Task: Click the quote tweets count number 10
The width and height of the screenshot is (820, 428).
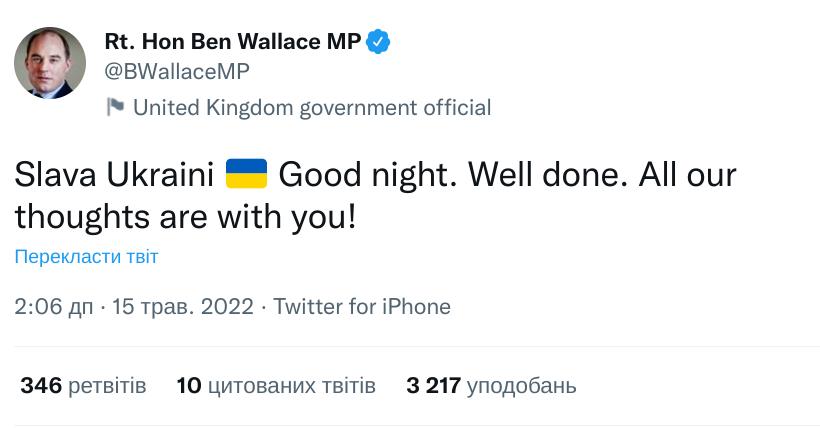Action: pos(188,385)
